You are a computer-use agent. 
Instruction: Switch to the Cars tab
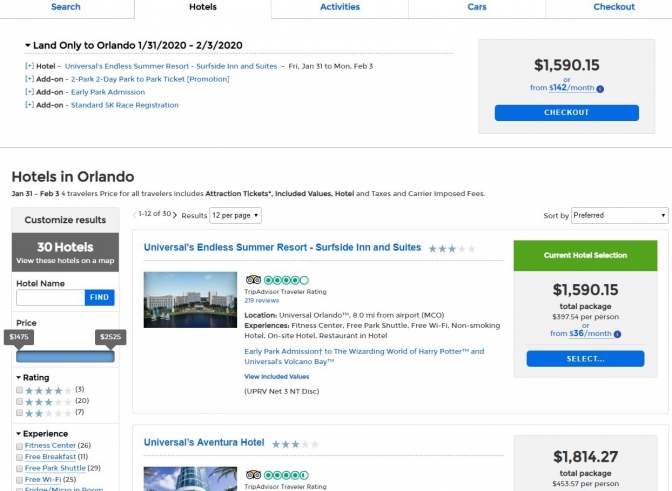coord(477,7)
